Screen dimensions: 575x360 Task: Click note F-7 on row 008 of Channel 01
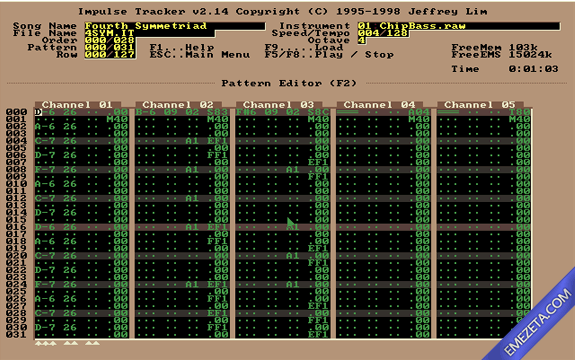tap(45, 169)
